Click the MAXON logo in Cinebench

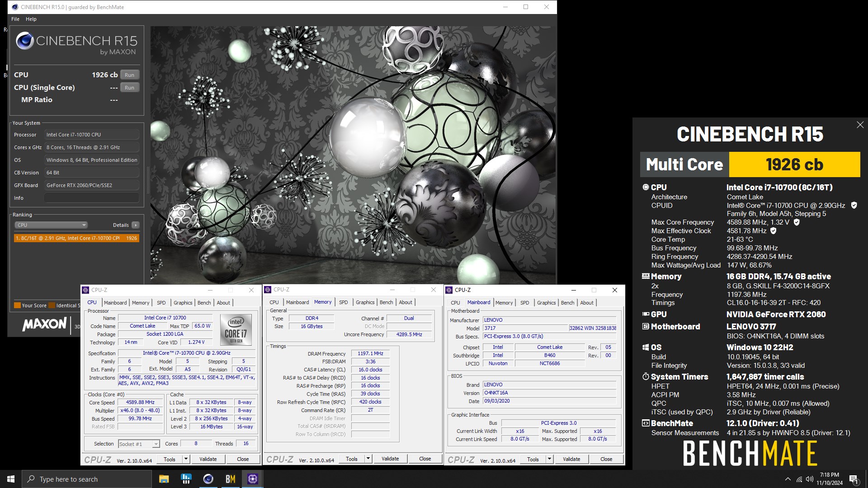coord(44,324)
